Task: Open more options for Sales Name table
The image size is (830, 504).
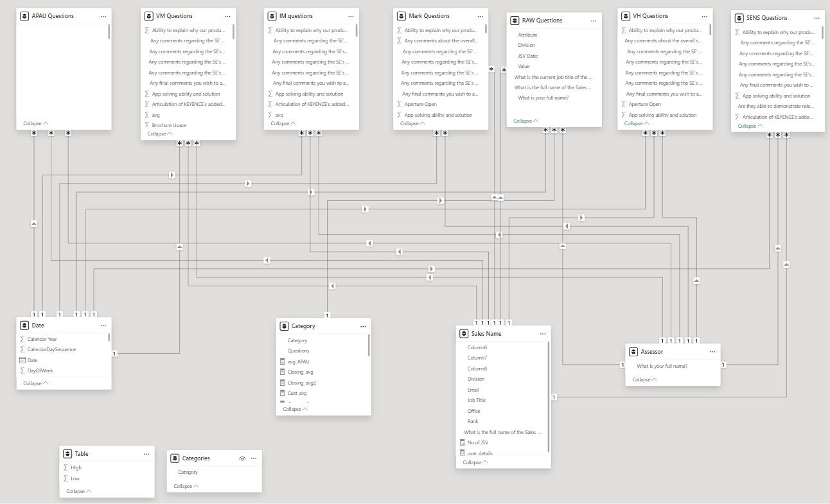Action: click(543, 334)
